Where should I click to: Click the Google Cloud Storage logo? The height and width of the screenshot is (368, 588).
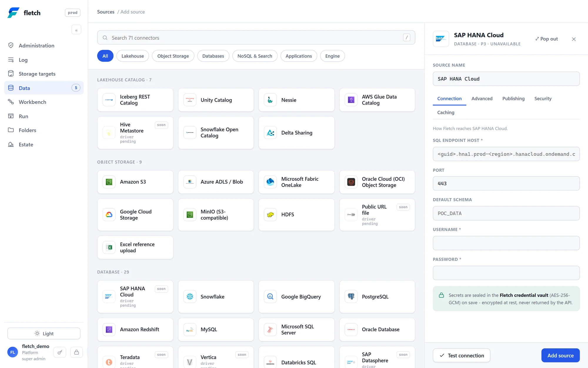[109, 215]
